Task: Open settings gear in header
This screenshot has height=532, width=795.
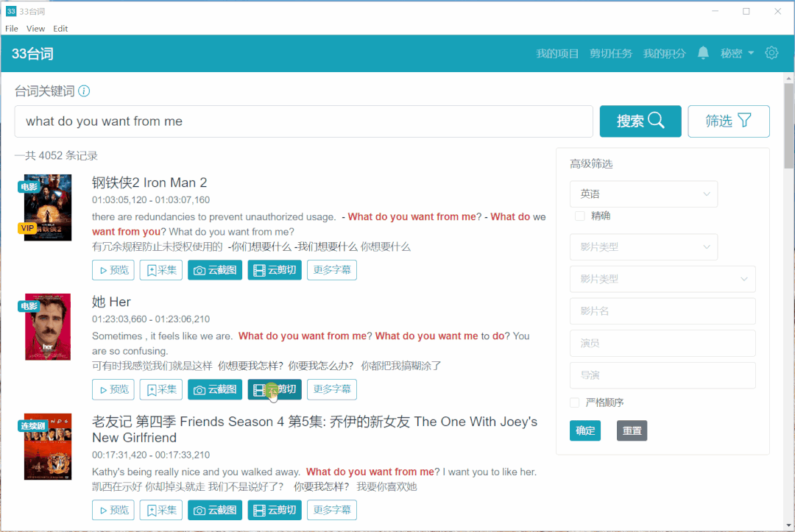Action: pyautogui.click(x=771, y=53)
